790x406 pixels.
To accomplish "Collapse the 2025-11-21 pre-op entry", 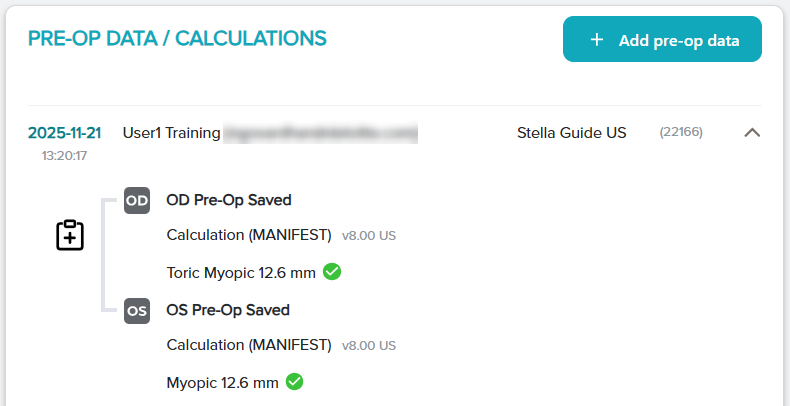I will pyautogui.click(x=753, y=132).
